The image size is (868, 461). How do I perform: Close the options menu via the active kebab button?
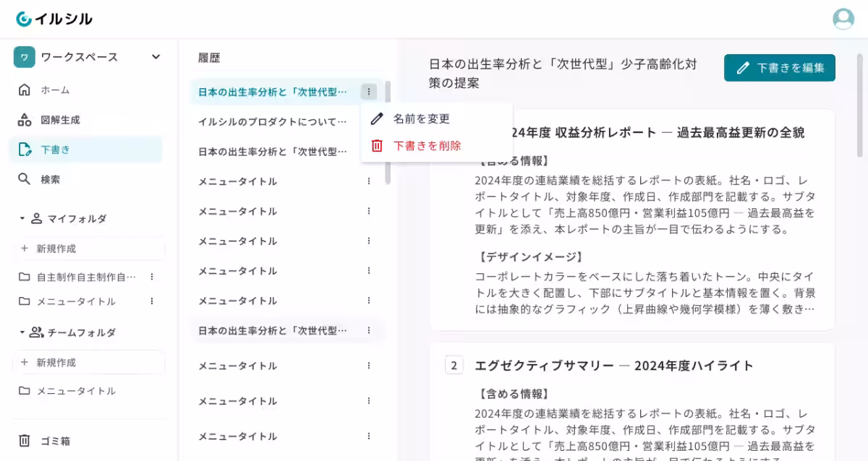[369, 92]
